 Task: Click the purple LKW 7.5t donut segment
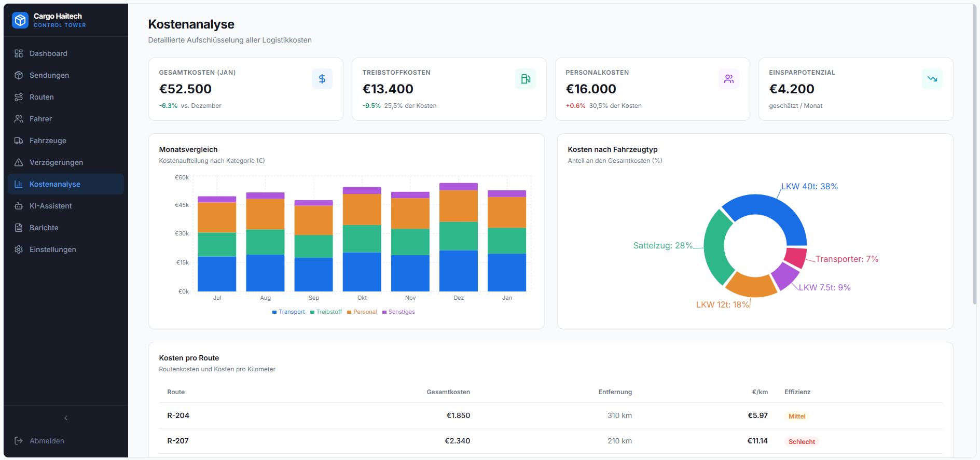point(784,275)
